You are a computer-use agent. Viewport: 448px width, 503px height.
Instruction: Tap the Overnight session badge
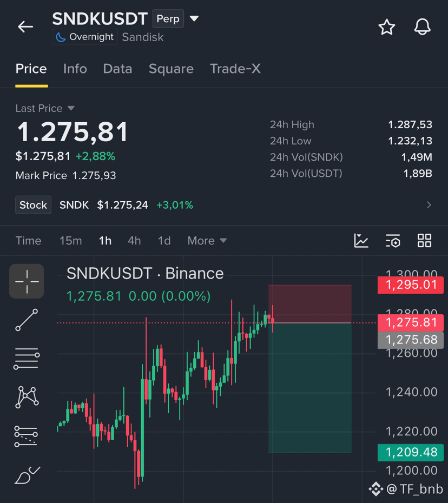[x=85, y=37]
